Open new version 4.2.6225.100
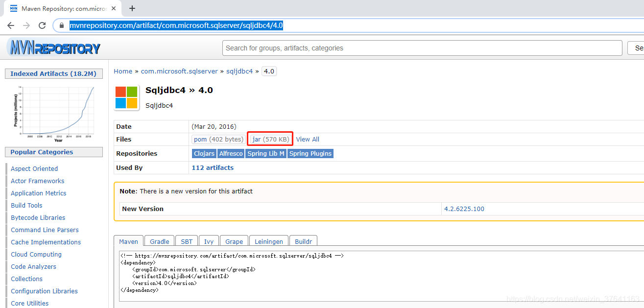 pyautogui.click(x=464, y=208)
